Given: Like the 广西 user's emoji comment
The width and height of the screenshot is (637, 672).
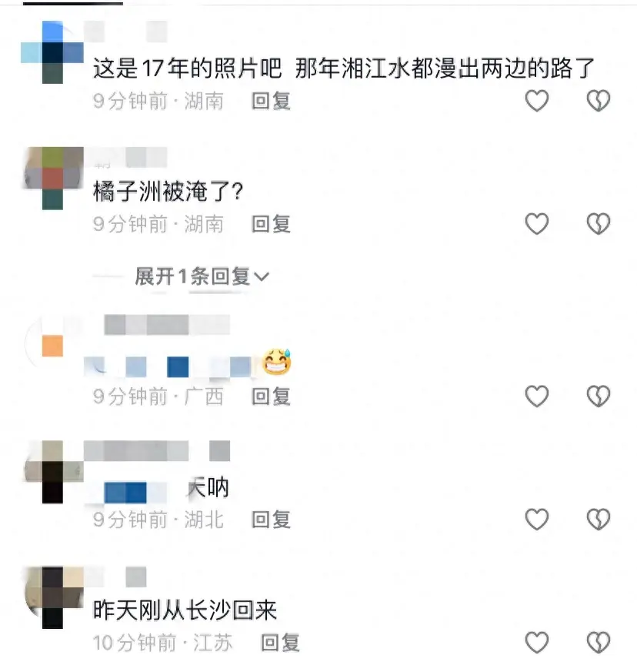Looking at the screenshot, I should [537, 396].
